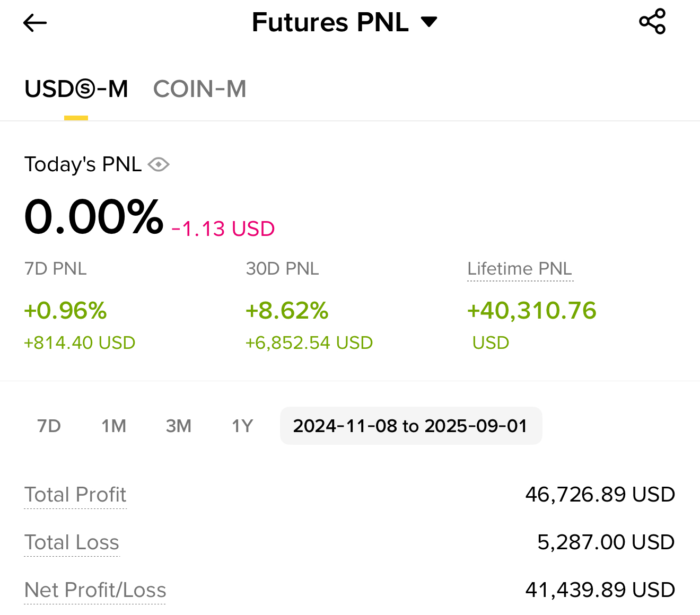This screenshot has height=615, width=700.
Task: Select the 7D time range
Action: 49,426
